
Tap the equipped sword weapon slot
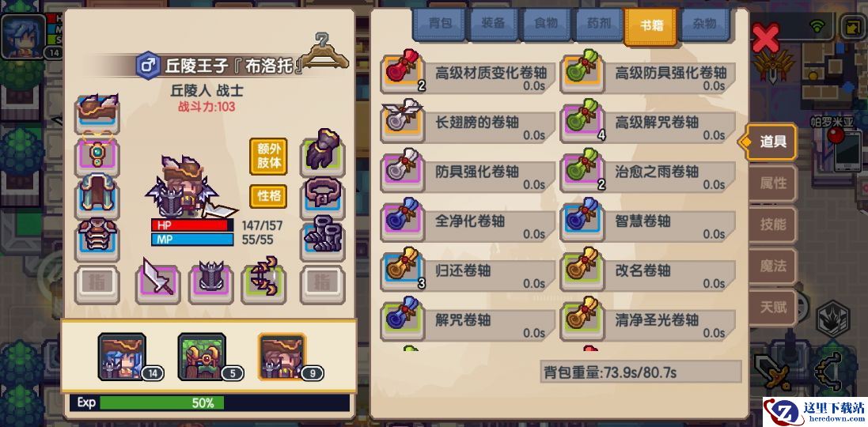click(157, 284)
